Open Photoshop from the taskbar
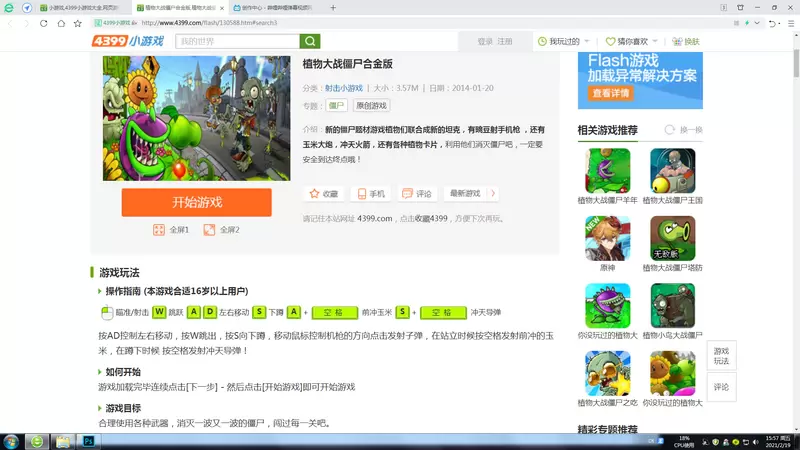This screenshot has height=450, width=800. [88, 441]
